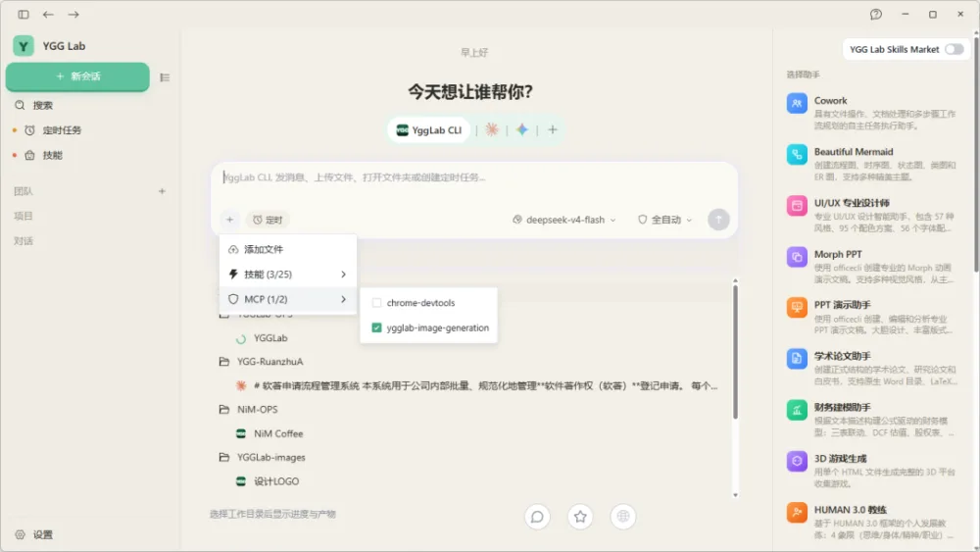Select the YggLab CLI agent tab

(429, 130)
